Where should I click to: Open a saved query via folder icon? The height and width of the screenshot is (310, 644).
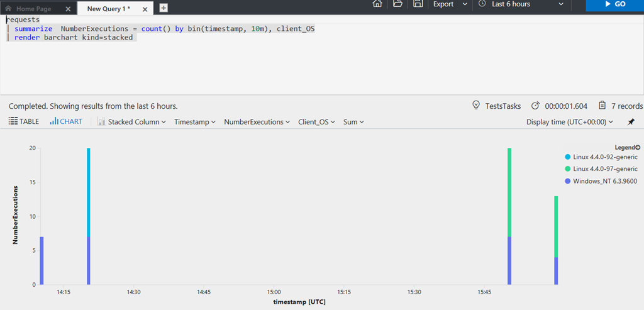click(x=397, y=4)
